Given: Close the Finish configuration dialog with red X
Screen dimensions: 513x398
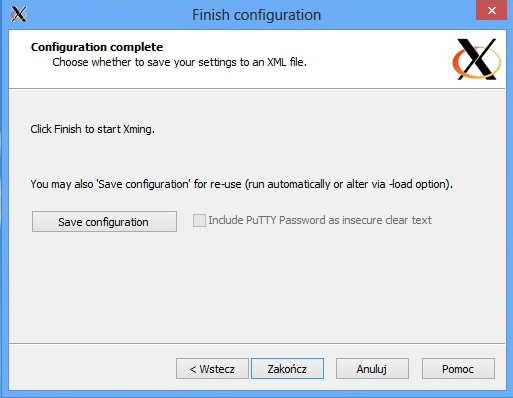Looking at the screenshot, I should tap(491, 10).
